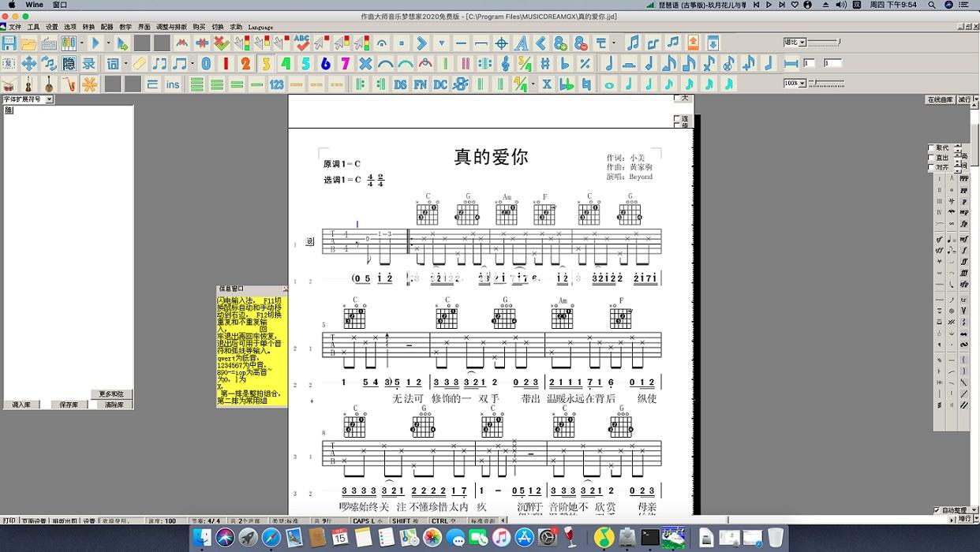Toggle the 取代 checkbox
Image resolution: width=980 pixels, height=552 pixels.
tap(932, 147)
